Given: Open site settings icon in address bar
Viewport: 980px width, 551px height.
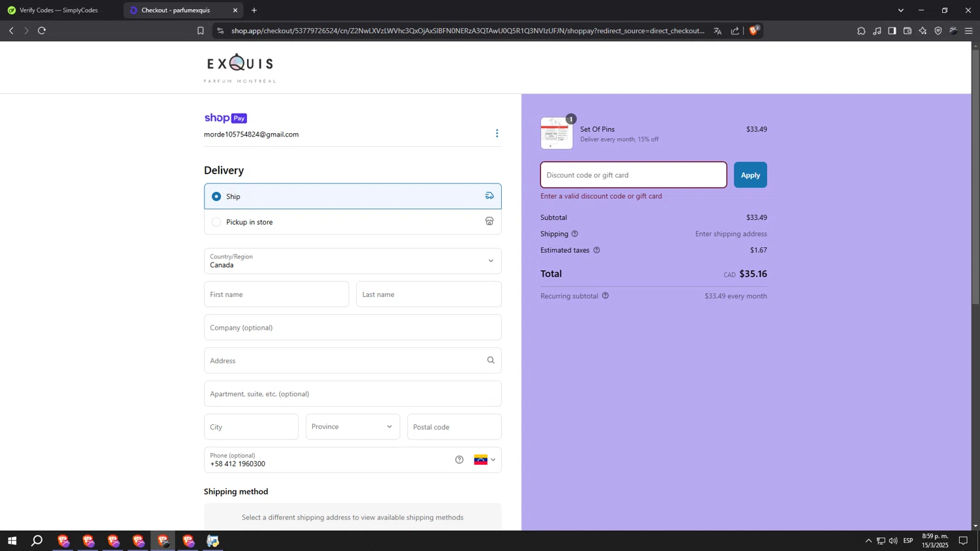Looking at the screenshot, I should (x=220, y=31).
